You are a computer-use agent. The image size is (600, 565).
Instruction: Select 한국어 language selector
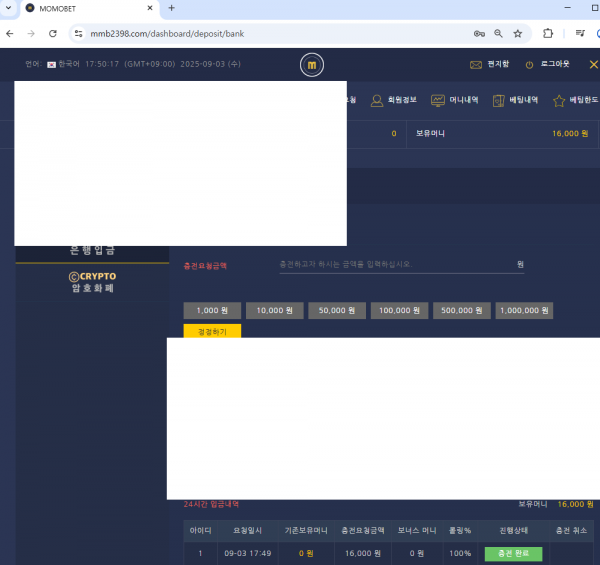(x=63, y=64)
